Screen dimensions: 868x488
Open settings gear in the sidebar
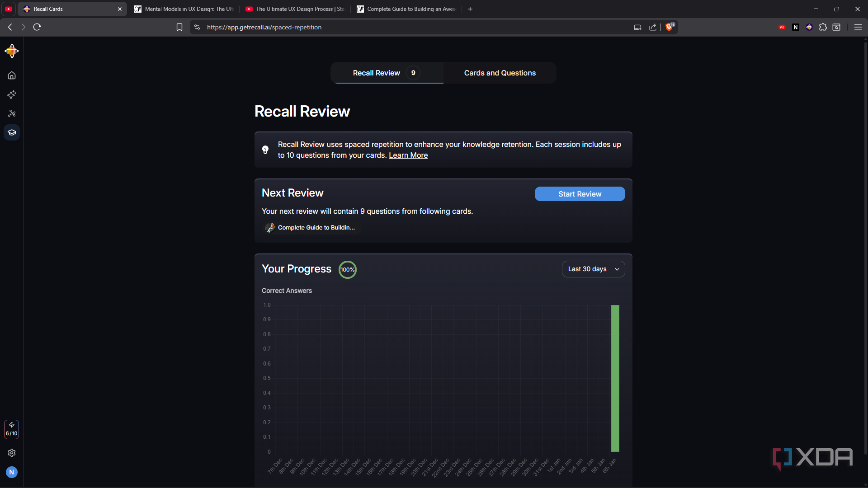coord(12,453)
